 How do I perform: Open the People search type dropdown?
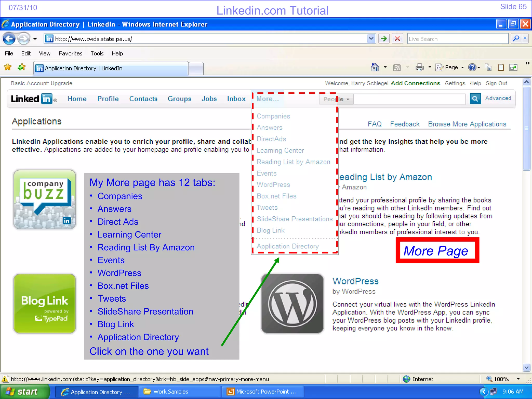(336, 99)
